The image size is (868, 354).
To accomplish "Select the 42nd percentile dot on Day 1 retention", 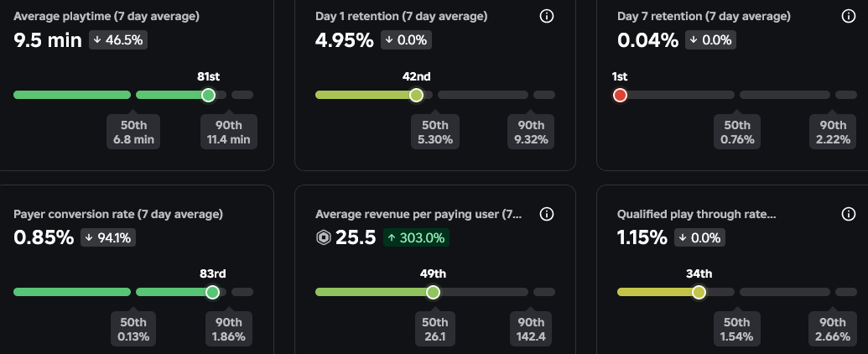I will [x=416, y=95].
